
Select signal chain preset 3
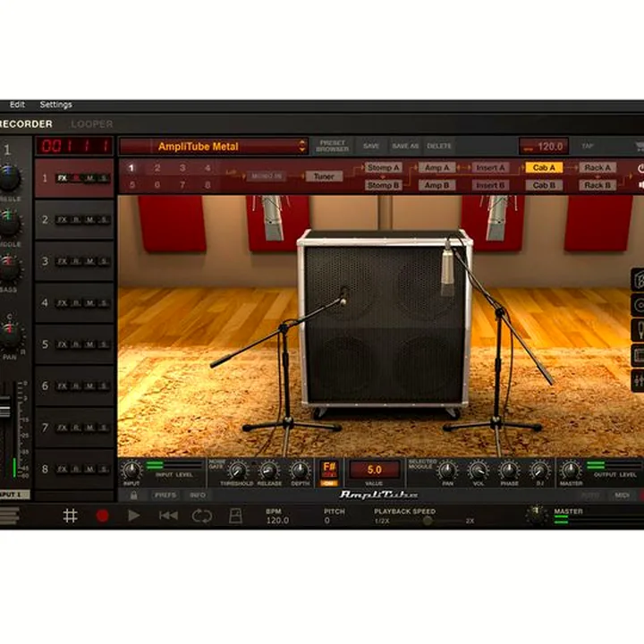coord(182,168)
